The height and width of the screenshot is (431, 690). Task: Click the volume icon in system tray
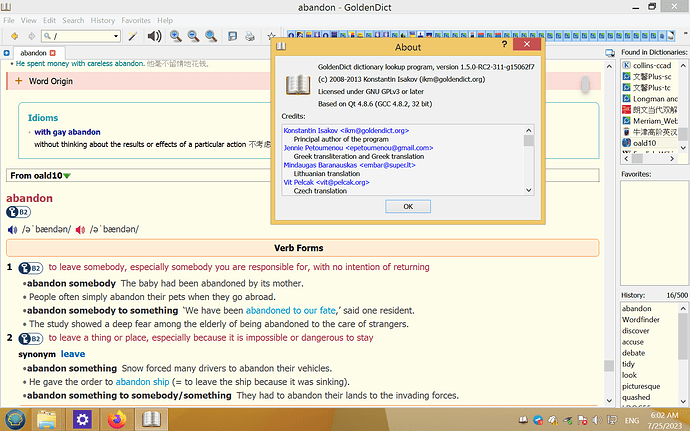coord(597,420)
